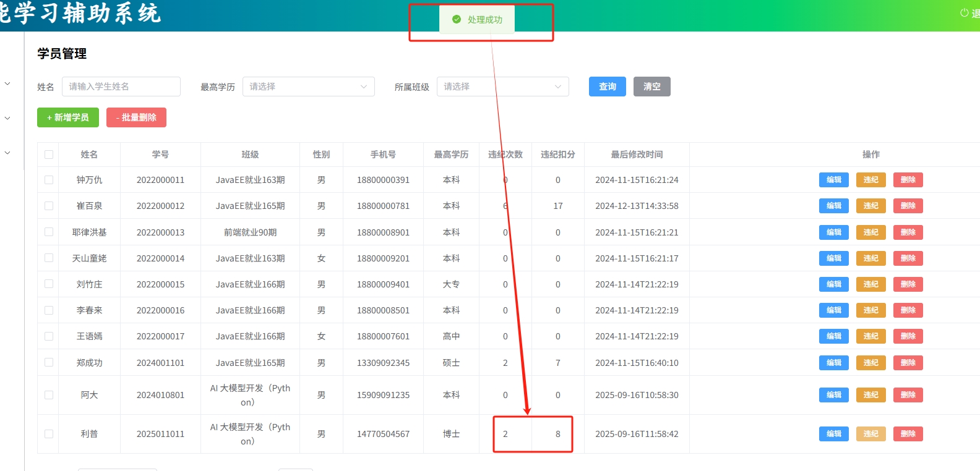The width and height of the screenshot is (980, 471).
Task: Record violation for 崔百泉
Action: 871,206
